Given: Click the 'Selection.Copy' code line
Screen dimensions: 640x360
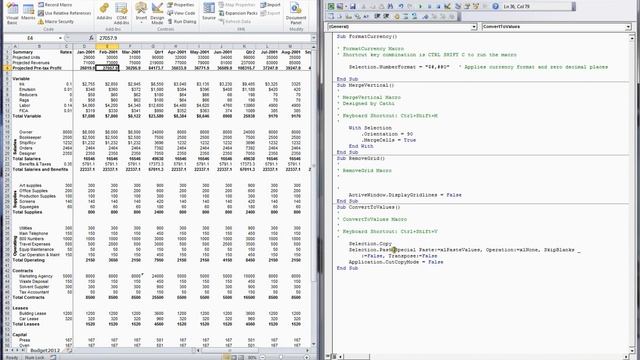Looking at the screenshot, I should coord(370,244).
